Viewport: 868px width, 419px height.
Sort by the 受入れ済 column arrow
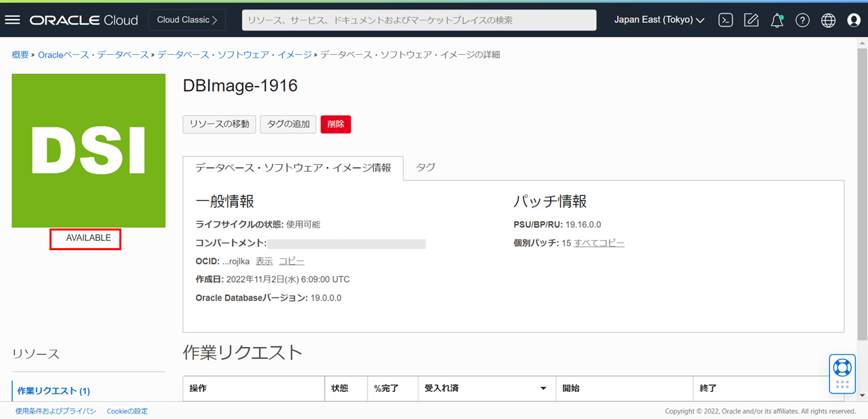(x=542, y=388)
